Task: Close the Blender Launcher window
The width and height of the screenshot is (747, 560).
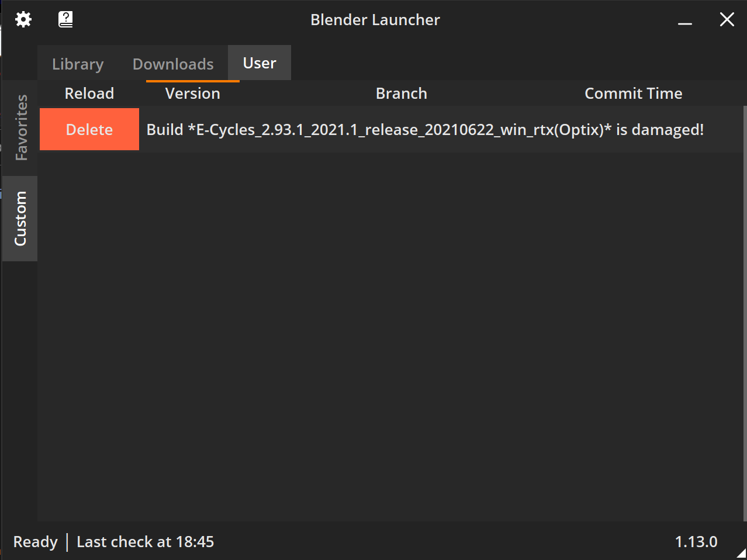Action: pyautogui.click(x=727, y=19)
